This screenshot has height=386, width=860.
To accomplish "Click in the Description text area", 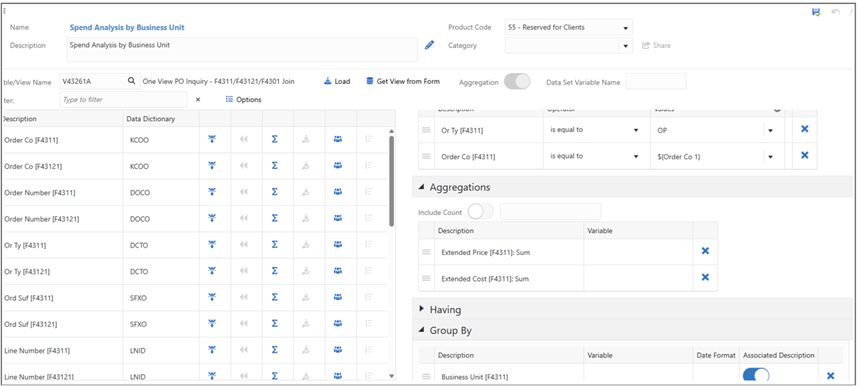I will click(x=242, y=49).
